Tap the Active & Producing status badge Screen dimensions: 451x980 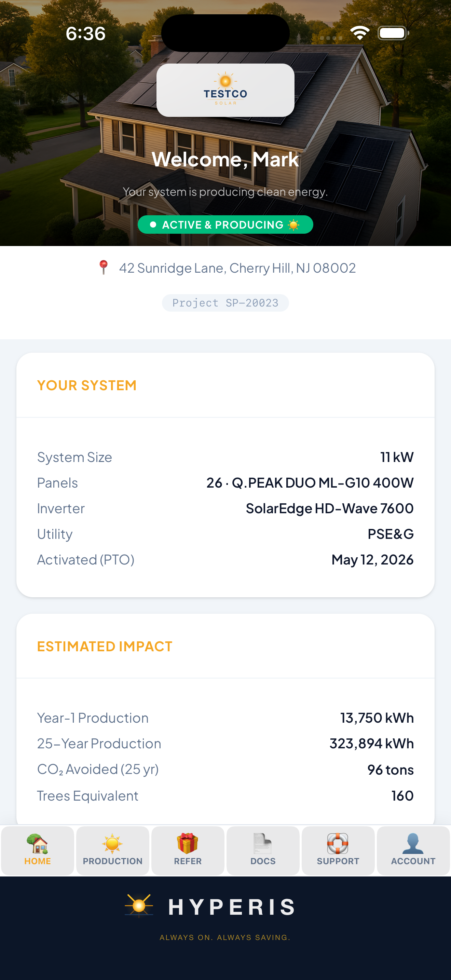pos(225,224)
